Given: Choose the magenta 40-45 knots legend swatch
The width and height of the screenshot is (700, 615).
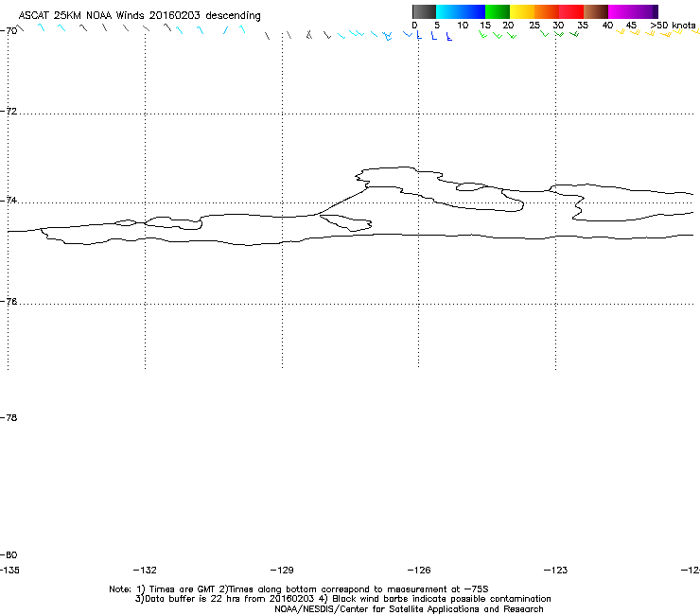Looking at the screenshot, I should (621, 11).
